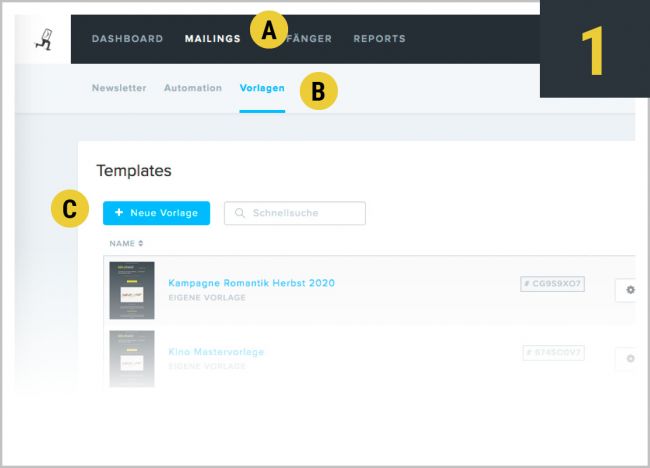Open the Kampagne Romantik Herbst 2020 link
The height and width of the screenshot is (468, 650).
click(x=251, y=283)
